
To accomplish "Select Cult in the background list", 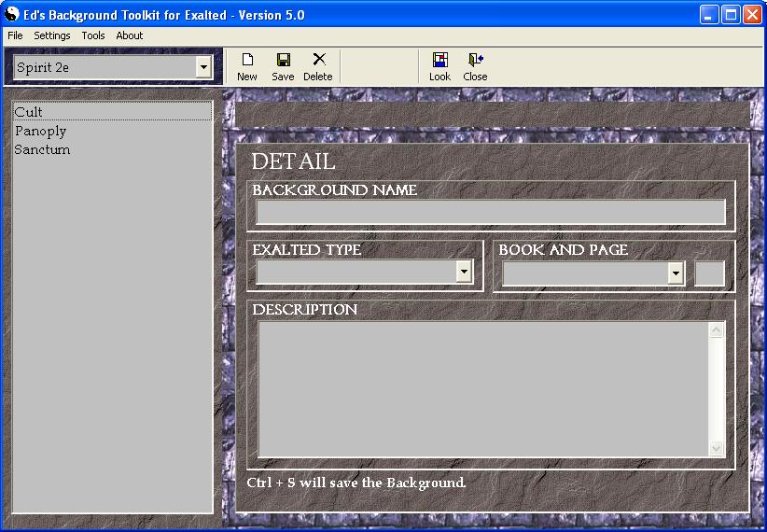I will 113,112.
